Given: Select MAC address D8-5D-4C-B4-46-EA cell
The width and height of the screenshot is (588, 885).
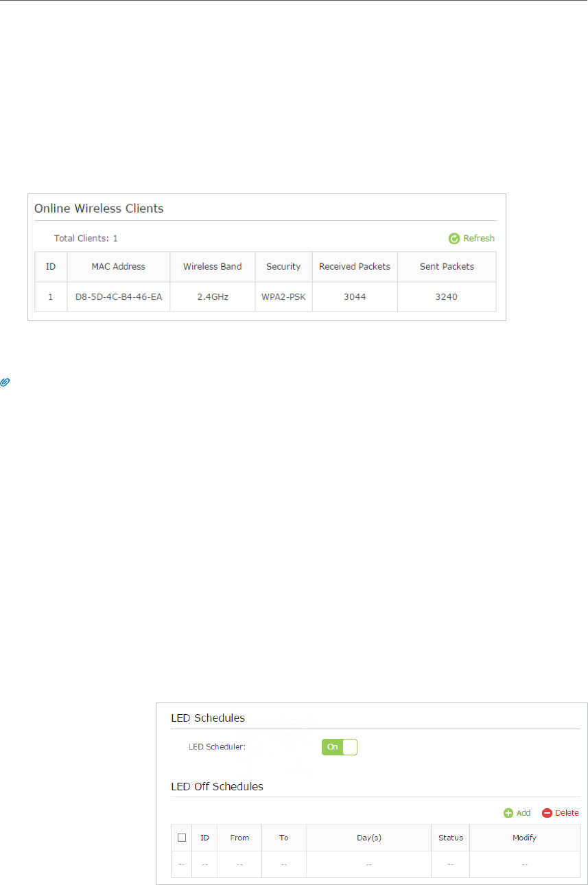Looking at the screenshot, I should 119,297.
